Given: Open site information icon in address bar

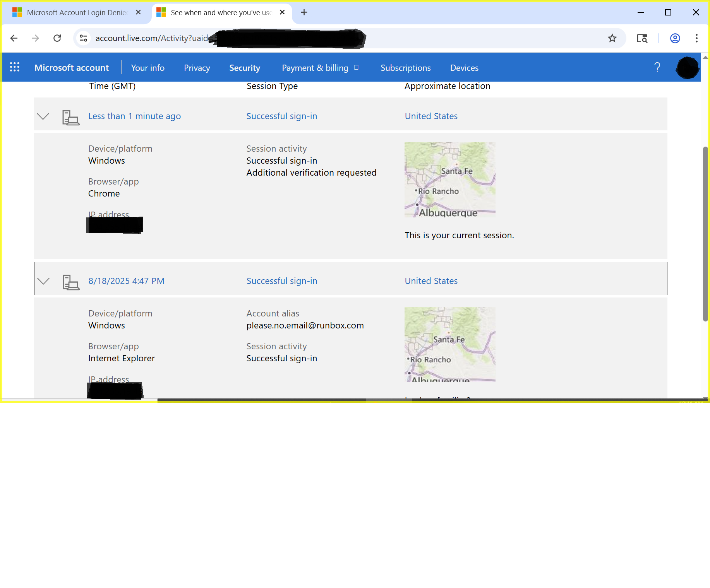Looking at the screenshot, I should click(x=83, y=38).
